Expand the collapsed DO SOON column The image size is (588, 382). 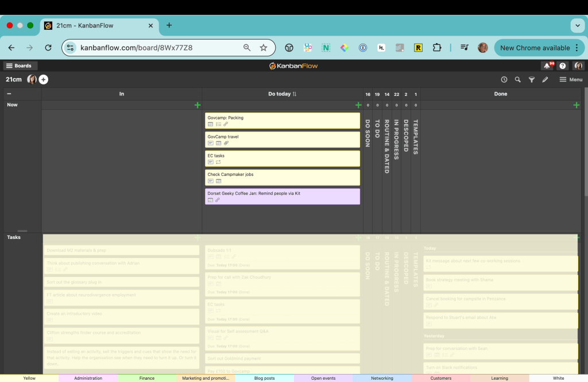tap(367, 138)
